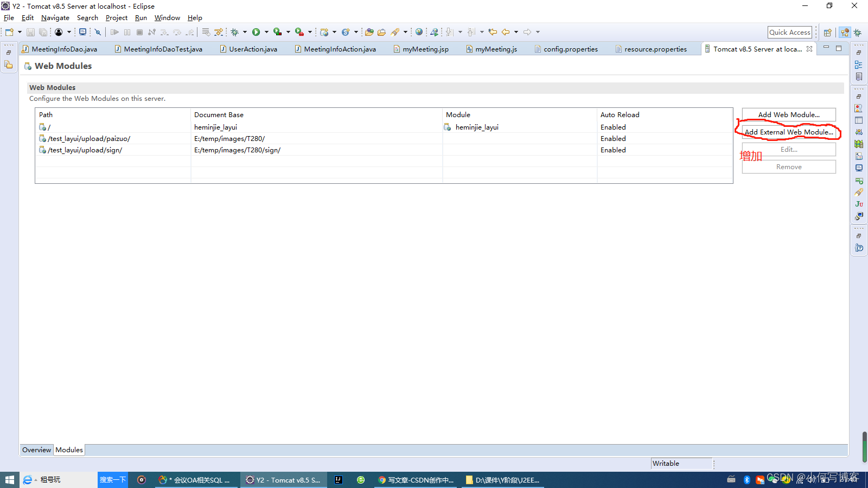Click the Skip All Breakpoints icon
Screen dimensions: 868x488
98,32
